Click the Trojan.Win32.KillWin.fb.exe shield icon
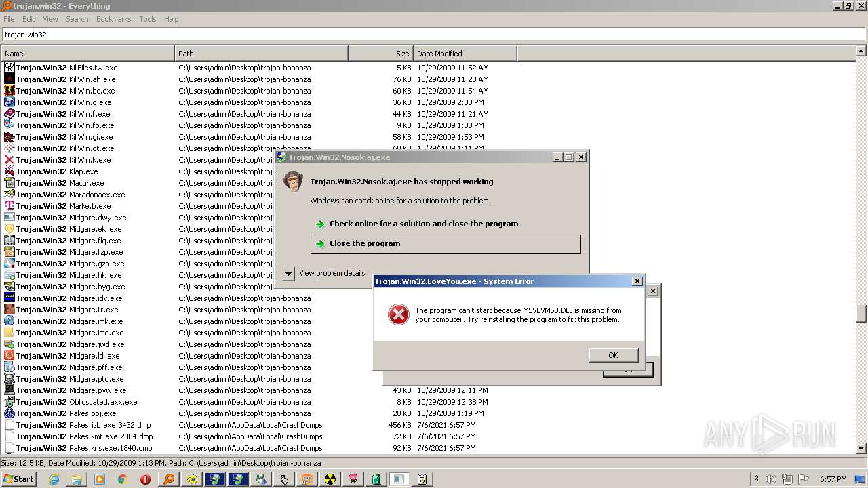Screen dimensions: 868x488 tap(9, 125)
